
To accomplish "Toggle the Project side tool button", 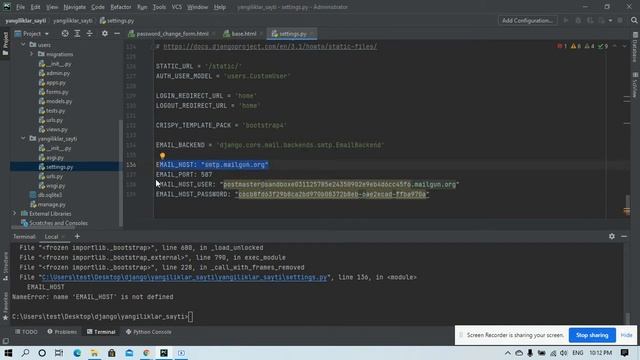I will [x=5, y=44].
